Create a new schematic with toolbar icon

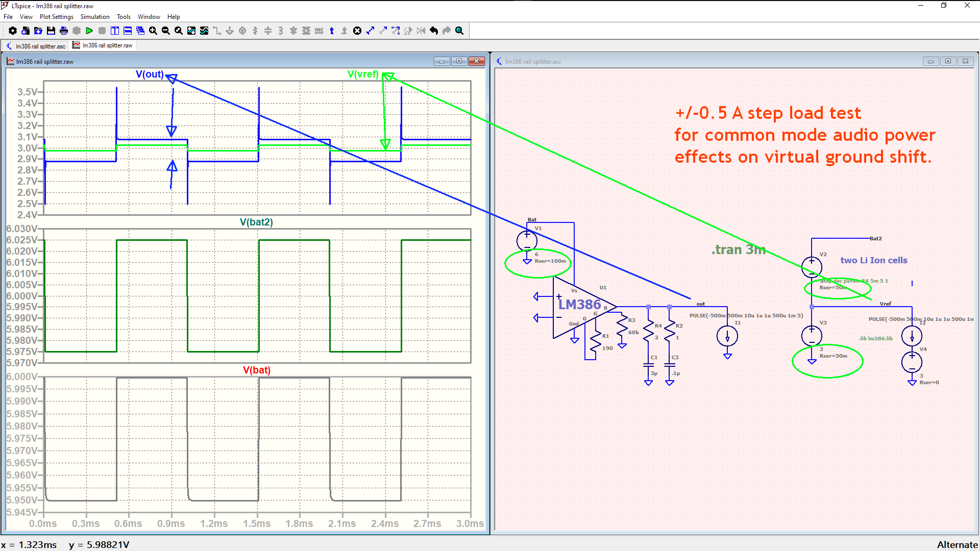(x=26, y=31)
